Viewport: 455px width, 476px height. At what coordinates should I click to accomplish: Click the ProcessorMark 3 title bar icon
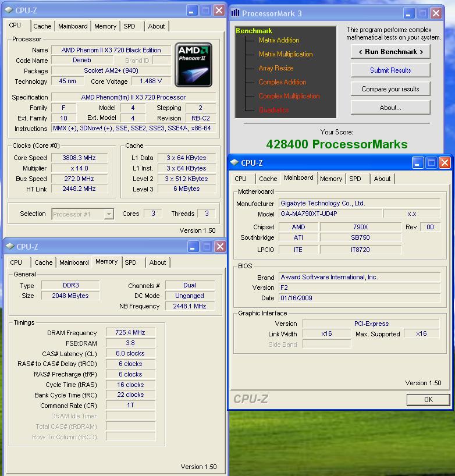point(235,13)
